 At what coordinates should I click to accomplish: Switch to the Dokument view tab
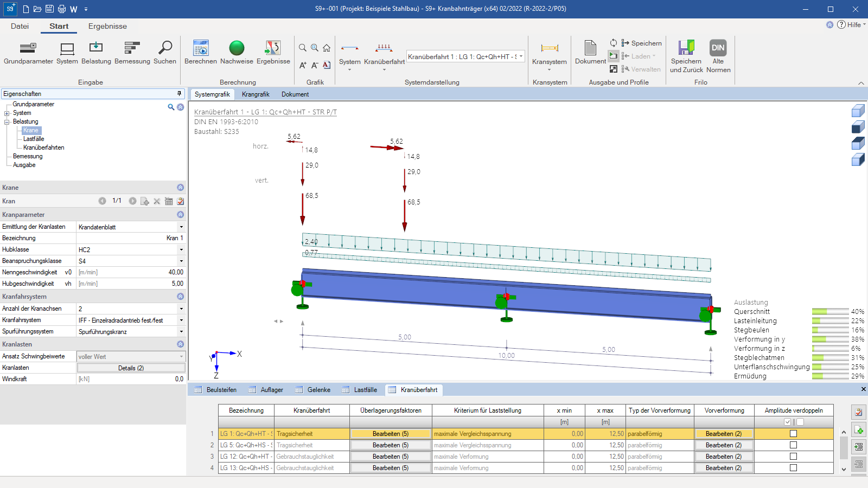pyautogui.click(x=295, y=94)
